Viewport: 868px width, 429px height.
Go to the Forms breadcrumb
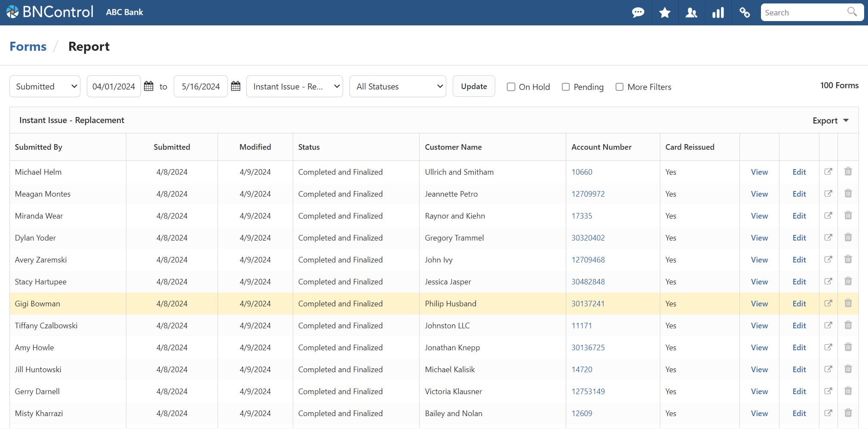(28, 46)
